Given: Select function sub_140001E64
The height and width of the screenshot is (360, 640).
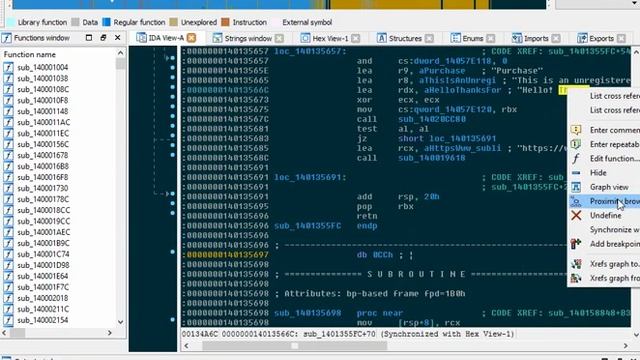Looking at the screenshot, I should click(42, 276).
